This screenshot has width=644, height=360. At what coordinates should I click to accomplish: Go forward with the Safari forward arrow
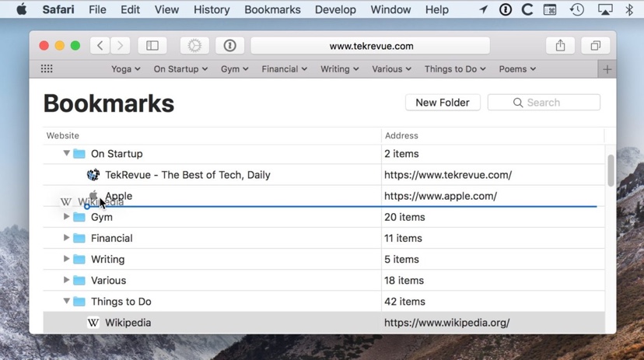(120, 46)
